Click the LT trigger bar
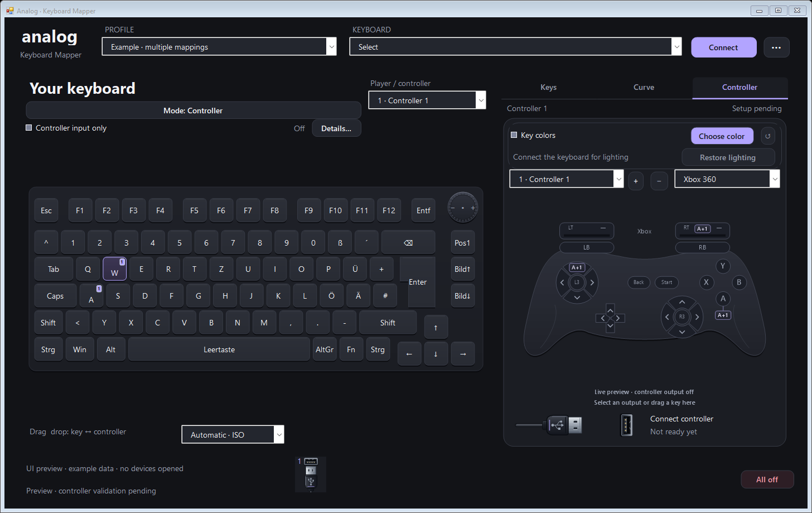 (586, 231)
